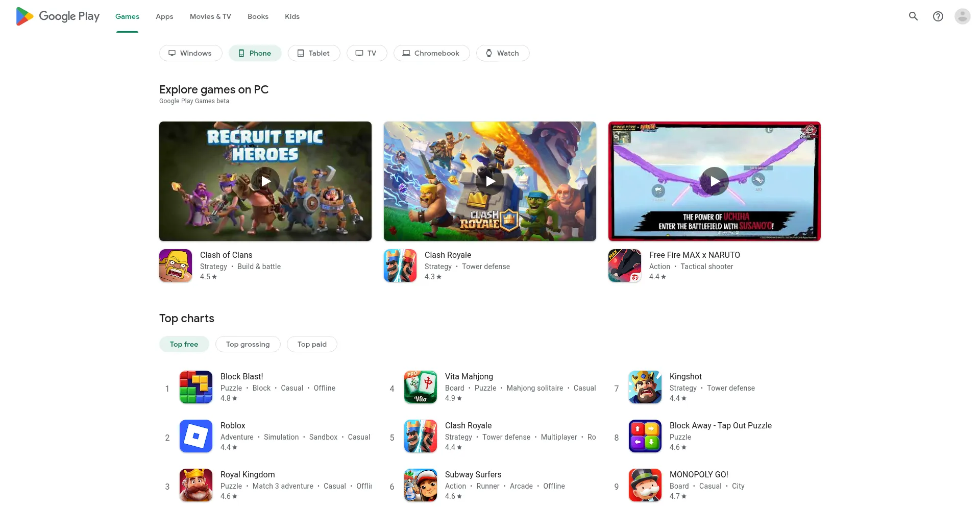Open the account avatar icon
The width and height of the screenshot is (980, 507).
[962, 16]
